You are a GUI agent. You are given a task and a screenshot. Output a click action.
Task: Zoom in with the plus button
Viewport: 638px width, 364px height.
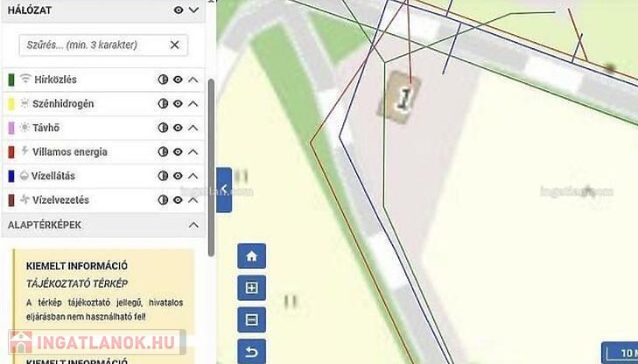coord(251,288)
